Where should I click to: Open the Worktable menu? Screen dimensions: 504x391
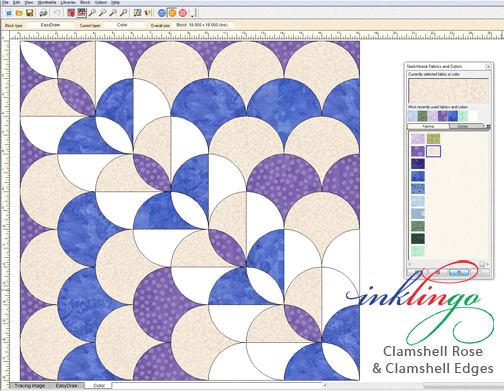click(x=47, y=2)
